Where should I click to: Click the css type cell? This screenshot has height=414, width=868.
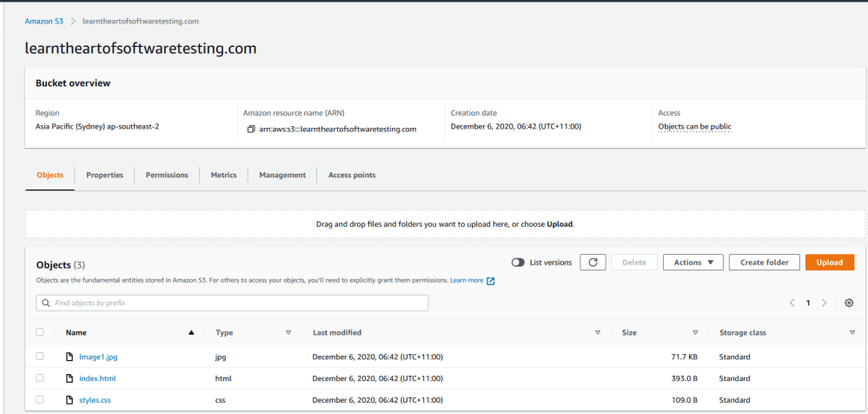click(221, 399)
